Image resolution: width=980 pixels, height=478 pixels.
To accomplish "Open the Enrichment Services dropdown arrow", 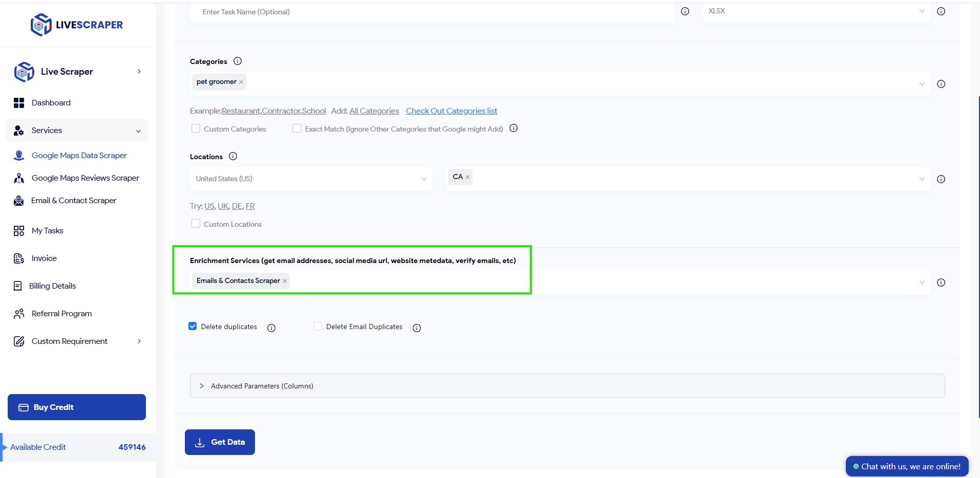I will (x=922, y=283).
